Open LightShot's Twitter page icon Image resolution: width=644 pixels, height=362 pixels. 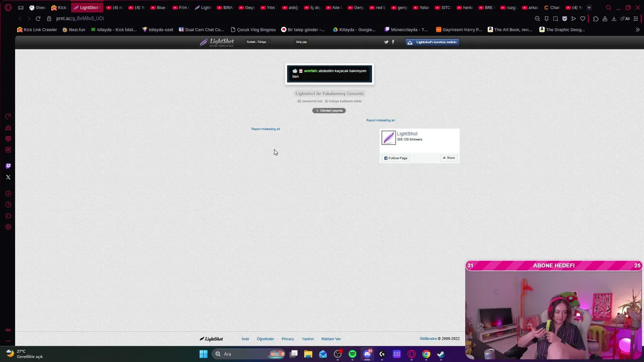(x=386, y=42)
